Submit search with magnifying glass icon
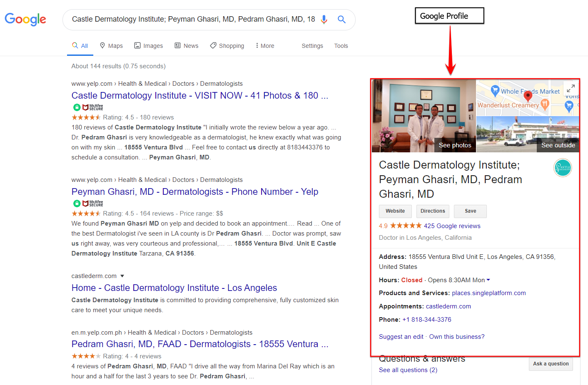This screenshot has width=588, height=385. [341, 19]
